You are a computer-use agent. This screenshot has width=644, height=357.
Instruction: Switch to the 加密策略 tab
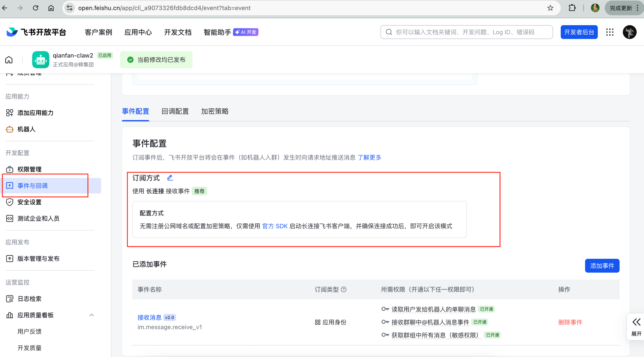215,111
